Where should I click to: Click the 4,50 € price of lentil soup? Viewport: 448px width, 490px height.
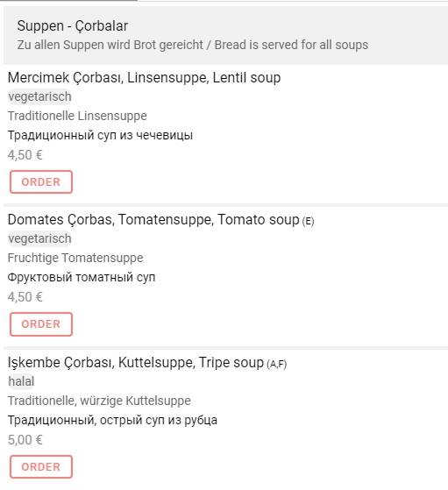(x=25, y=155)
